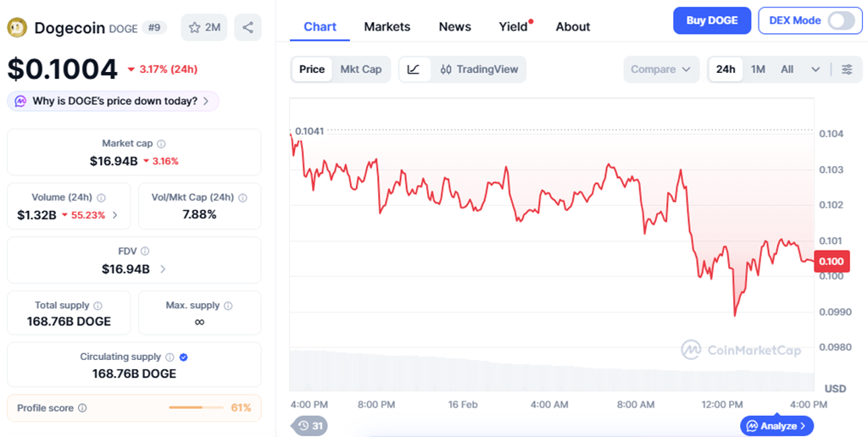Set chart range to All
This screenshot has width=868, height=437.
[x=787, y=69]
